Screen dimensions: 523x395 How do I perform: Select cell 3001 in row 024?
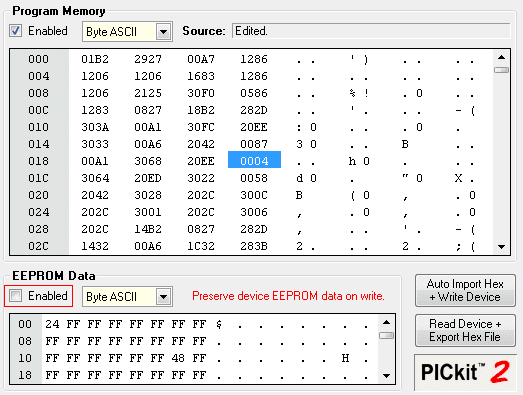(148, 213)
